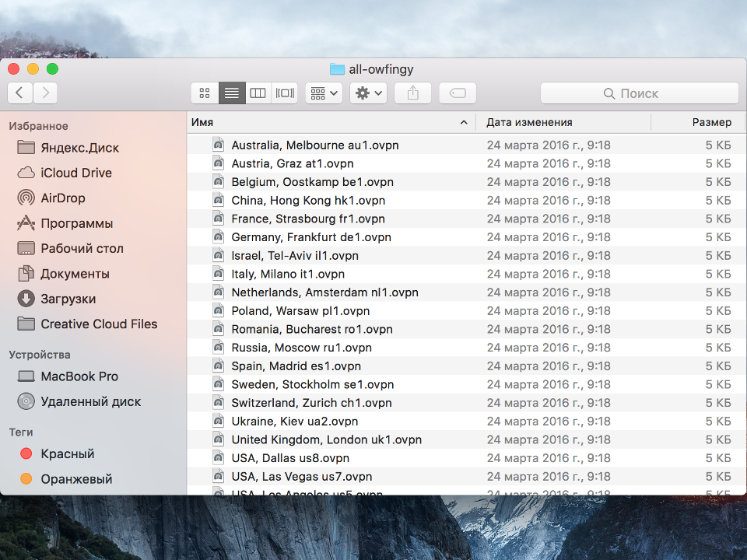Select Austria, Graz at1.ovpn file
The height and width of the screenshot is (560, 747).
click(x=466, y=163)
